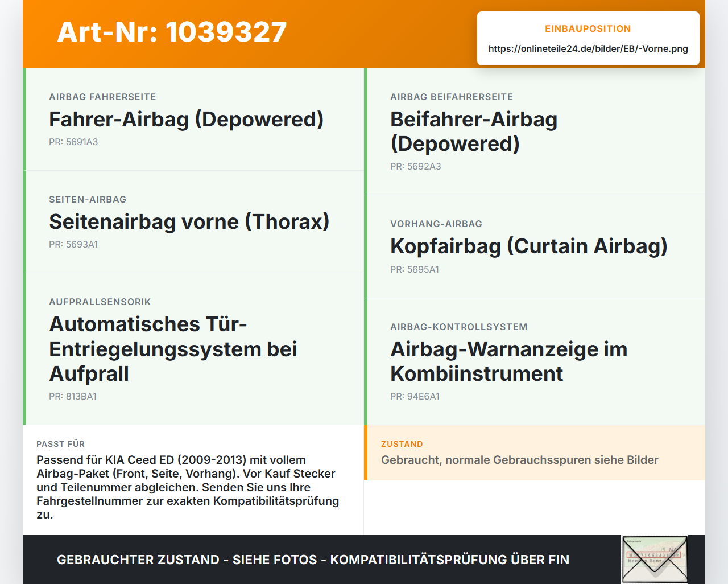Image resolution: width=728 pixels, height=584 pixels.
Task: Select the Kopfairbag (Curtain Airbag) title
Action: [529, 246]
